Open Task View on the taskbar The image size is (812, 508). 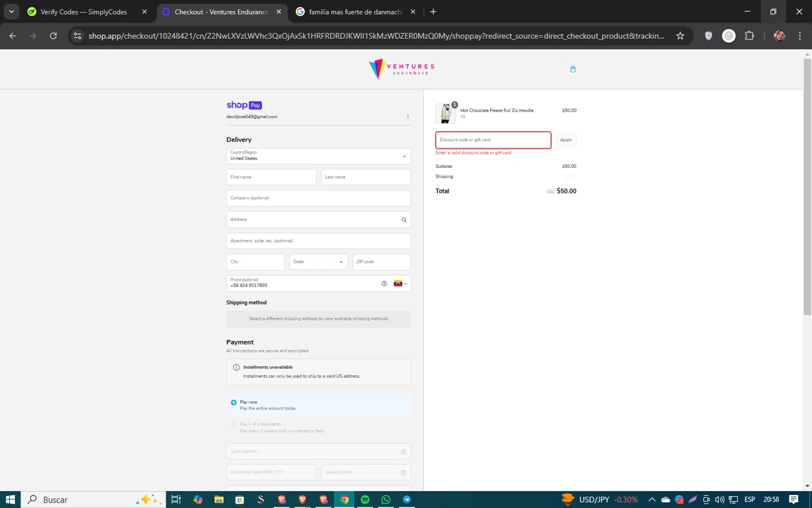click(x=176, y=499)
